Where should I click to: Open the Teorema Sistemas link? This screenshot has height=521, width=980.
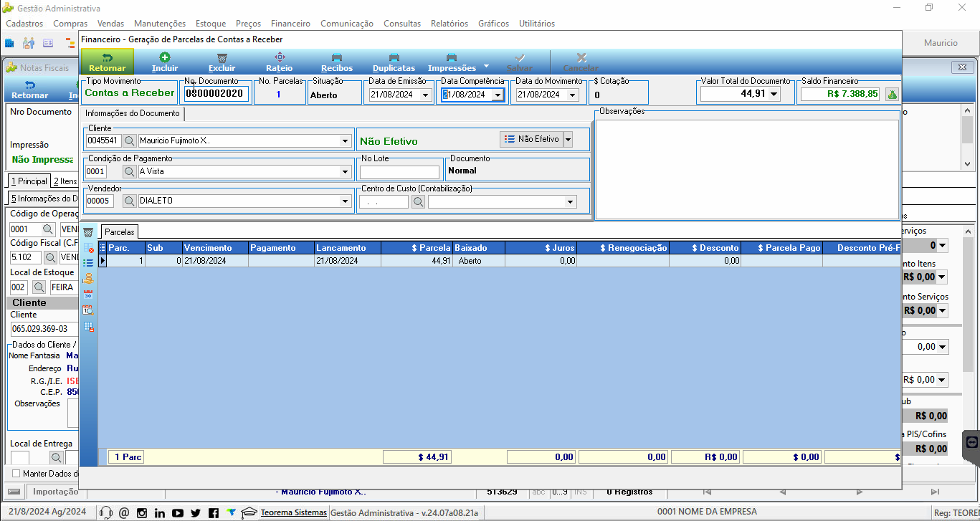click(x=293, y=512)
